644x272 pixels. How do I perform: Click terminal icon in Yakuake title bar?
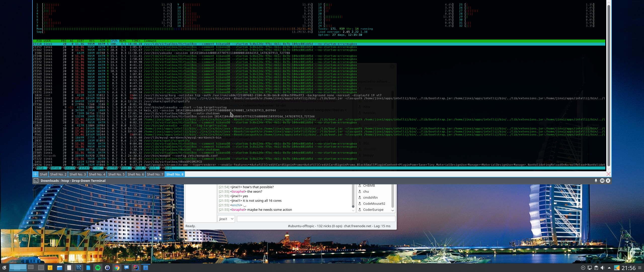pos(36,181)
